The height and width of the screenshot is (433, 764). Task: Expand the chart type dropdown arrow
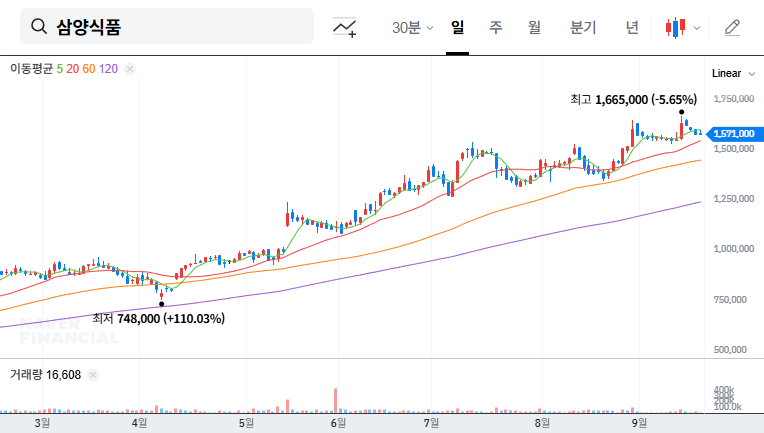(x=697, y=28)
